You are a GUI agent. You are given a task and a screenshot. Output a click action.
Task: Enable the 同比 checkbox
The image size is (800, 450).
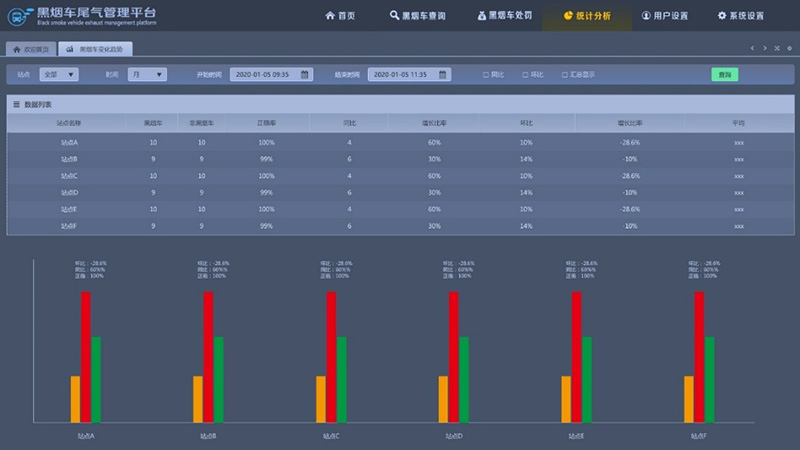click(x=486, y=75)
